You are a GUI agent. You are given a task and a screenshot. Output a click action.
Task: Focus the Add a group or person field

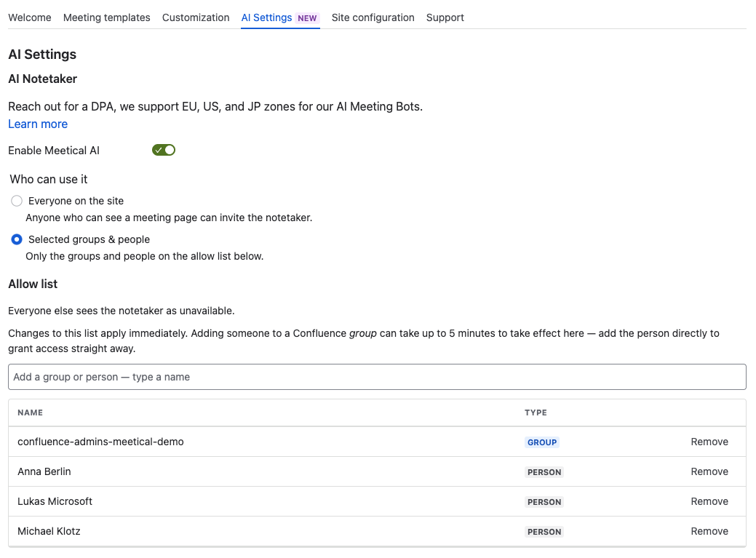[x=377, y=377]
